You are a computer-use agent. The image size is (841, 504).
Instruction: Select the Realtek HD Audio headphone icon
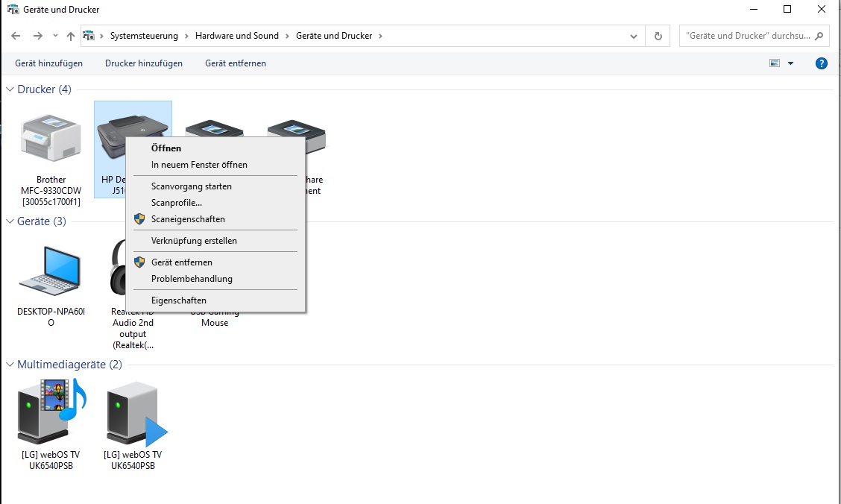click(118, 268)
